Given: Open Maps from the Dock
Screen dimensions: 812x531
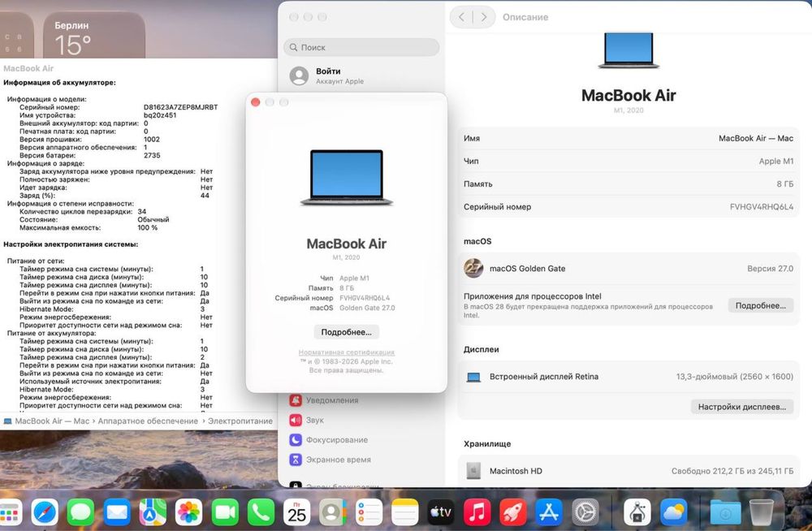Looking at the screenshot, I should click(153, 513).
